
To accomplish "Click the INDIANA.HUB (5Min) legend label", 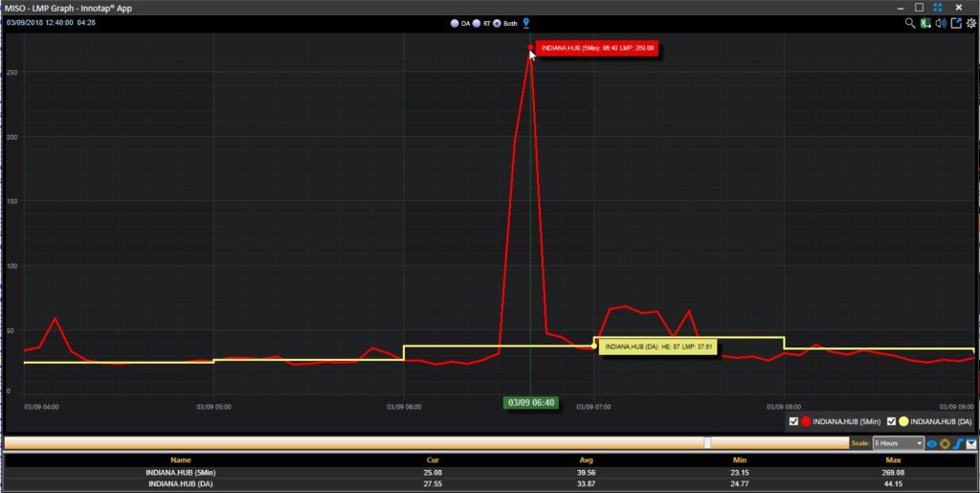I will [x=847, y=422].
